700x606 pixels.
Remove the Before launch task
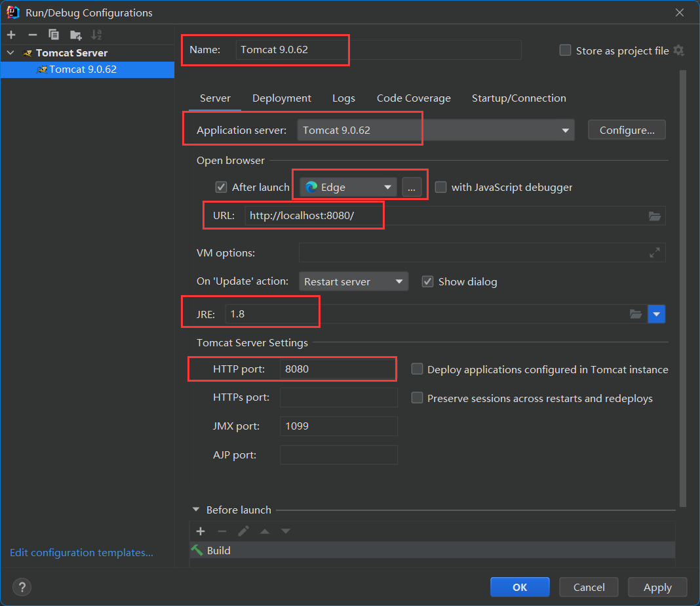pyautogui.click(x=222, y=531)
